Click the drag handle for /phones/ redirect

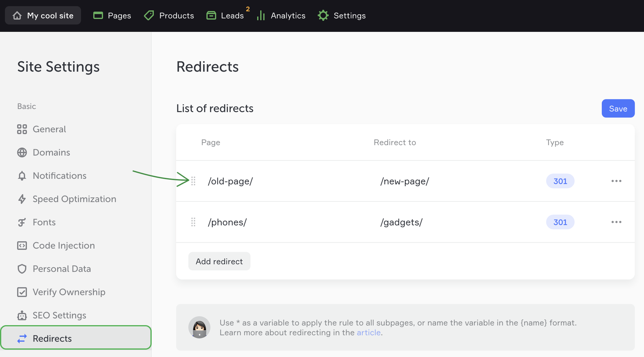(193, 222)
